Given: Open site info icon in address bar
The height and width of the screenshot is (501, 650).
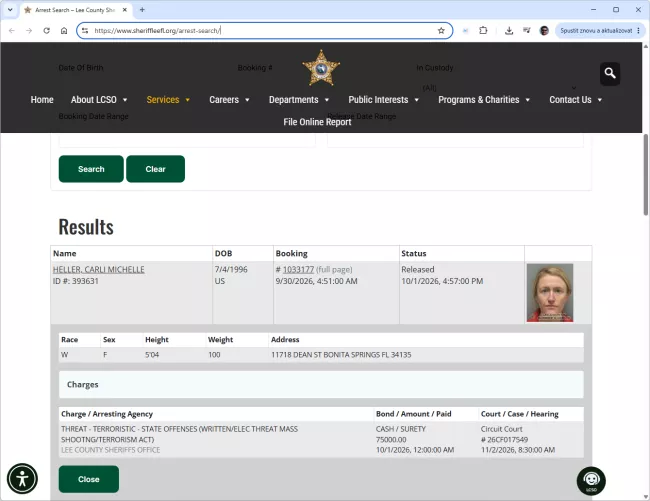Looking at the screenshot, I should (85, 31).
